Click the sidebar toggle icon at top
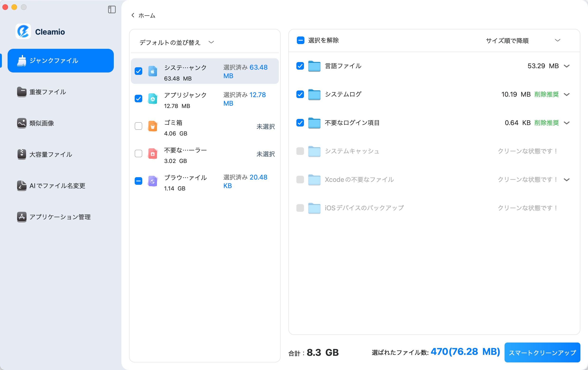This screenshot has height=370, width=588. click(x=112, y=9)
